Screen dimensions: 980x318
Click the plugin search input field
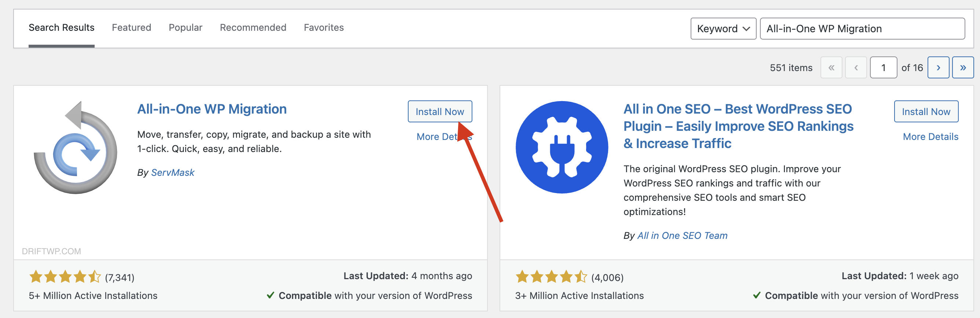862,29
